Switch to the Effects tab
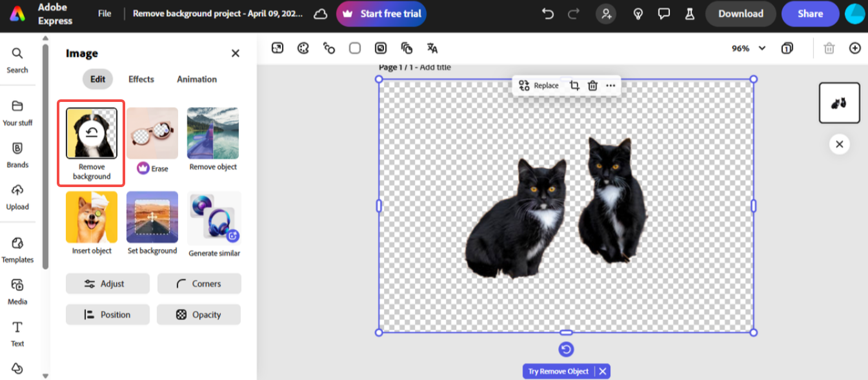This screenshot has height=380, width=868. pyautogui.click(x=141, y=79)
